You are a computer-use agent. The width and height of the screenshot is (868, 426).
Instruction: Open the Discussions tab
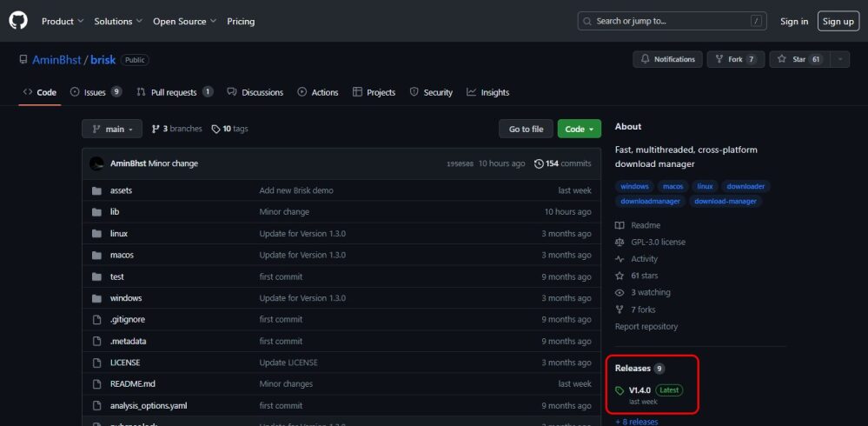(255, 92)
